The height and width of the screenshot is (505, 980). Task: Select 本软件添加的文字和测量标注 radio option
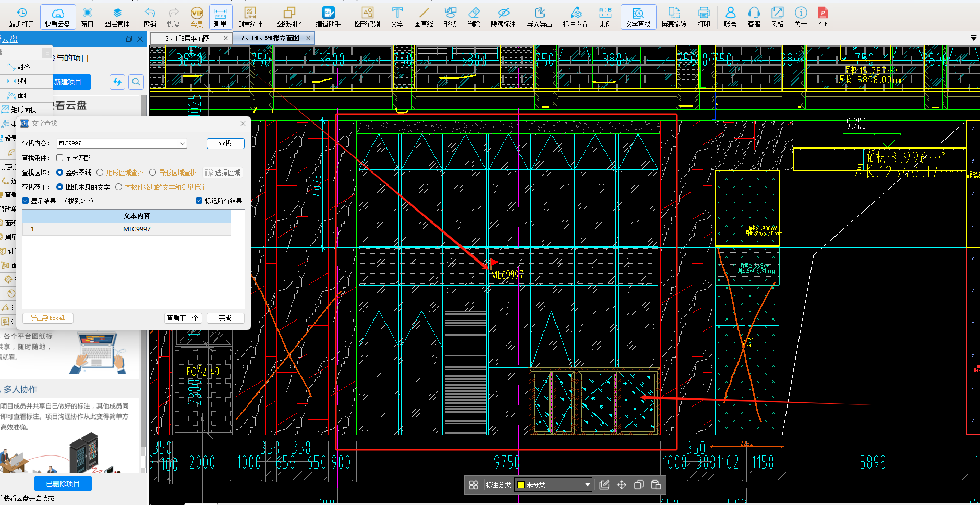point(119,187)
